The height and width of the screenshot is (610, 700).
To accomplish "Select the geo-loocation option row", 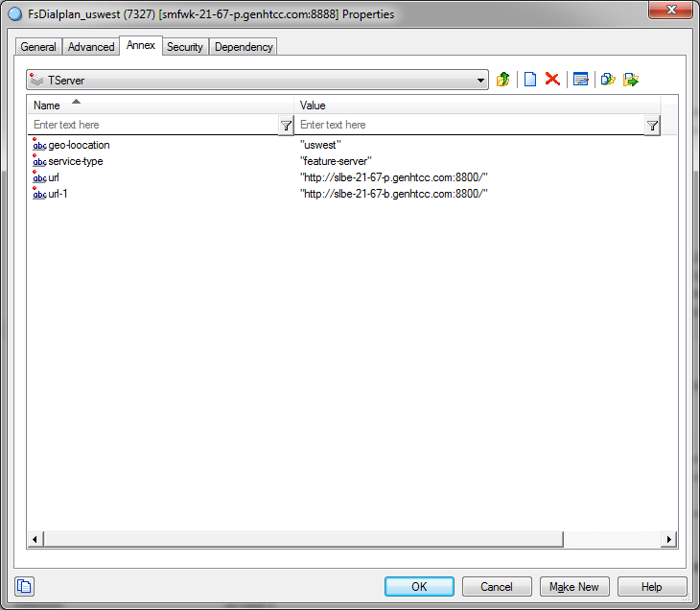I will point(79,145).
